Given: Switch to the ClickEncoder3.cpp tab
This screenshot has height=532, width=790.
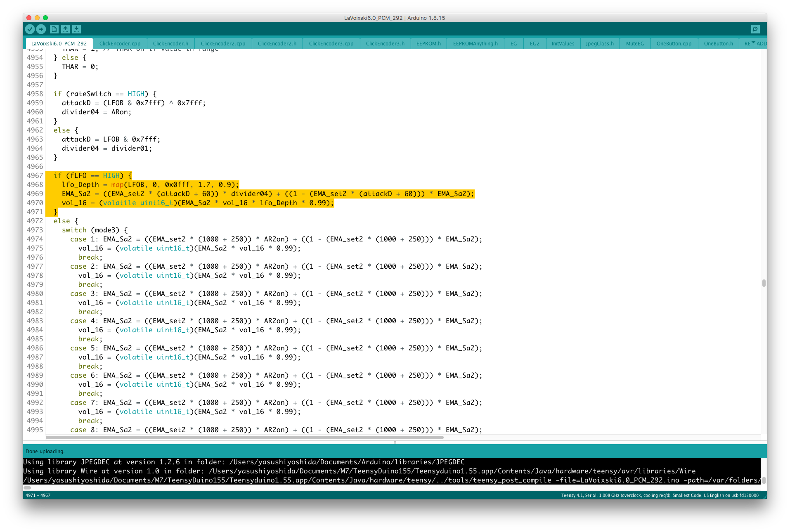Looking at the screenshot, I should 331,43.
